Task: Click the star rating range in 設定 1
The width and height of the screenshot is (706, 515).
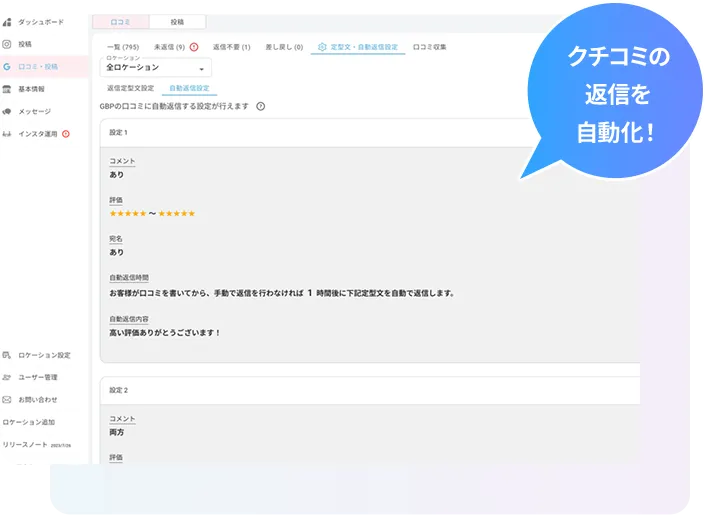Action: tap(152, 213)
